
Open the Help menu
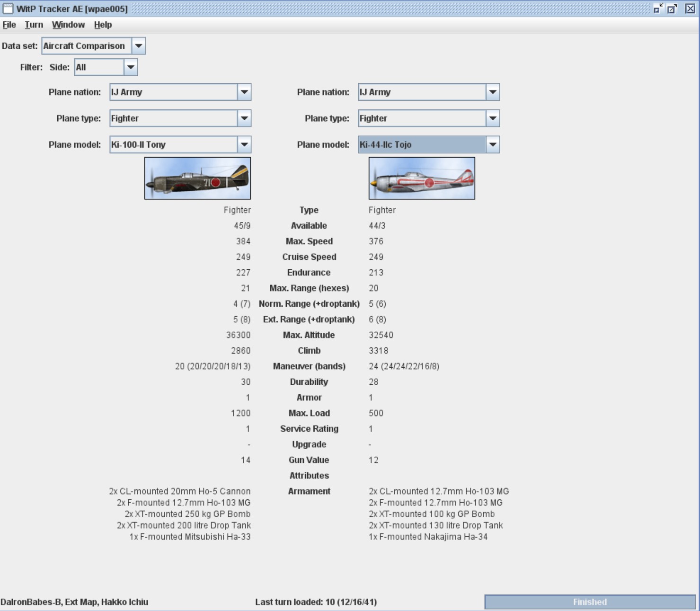(103, 25)
